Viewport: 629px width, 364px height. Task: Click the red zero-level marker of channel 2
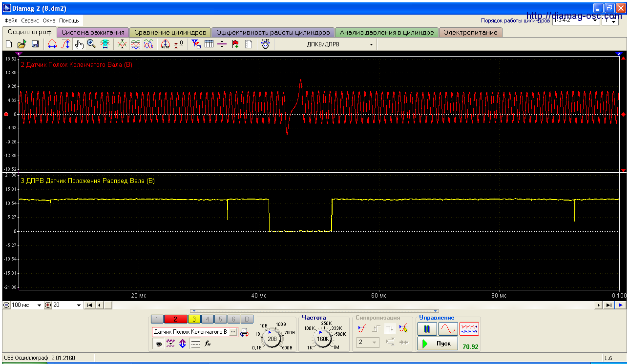click(6, 114)
